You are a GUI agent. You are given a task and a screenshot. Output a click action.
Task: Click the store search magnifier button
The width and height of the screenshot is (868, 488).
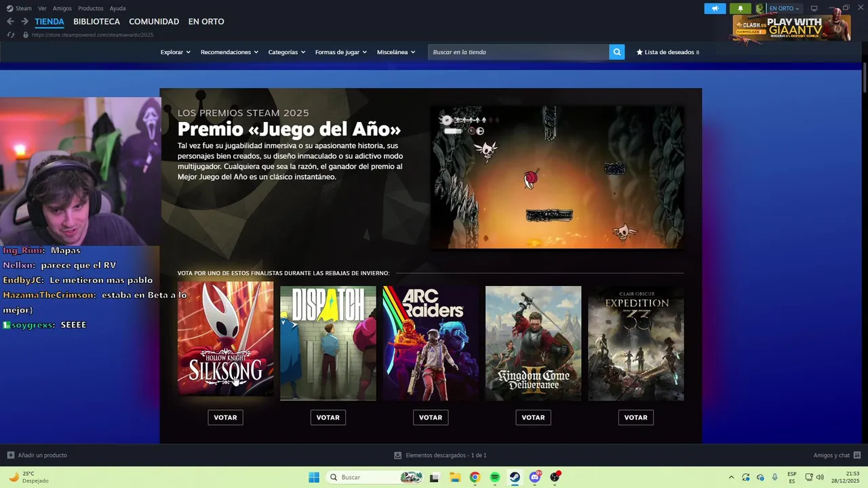[x=616, y=52]
